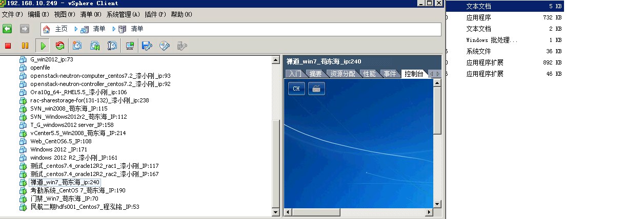The width and height of the screenshot is (644, 219).
Task: Click the green Power On toolbar icon
Action: click(43, 46)
